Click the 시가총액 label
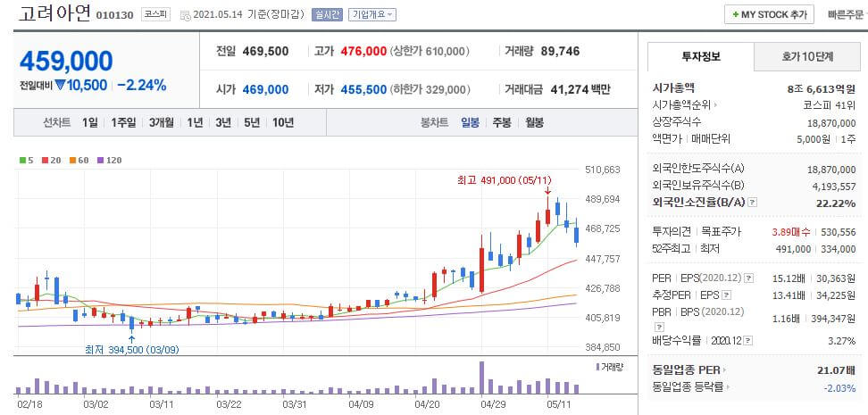Screen dimensions: 868x415 click(673, 88)
